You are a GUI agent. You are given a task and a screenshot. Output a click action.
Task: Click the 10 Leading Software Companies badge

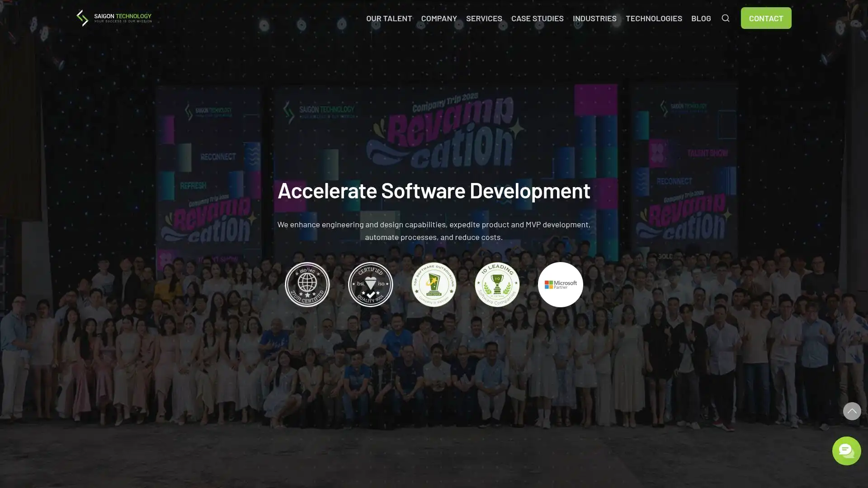click(x=497, y=285)
